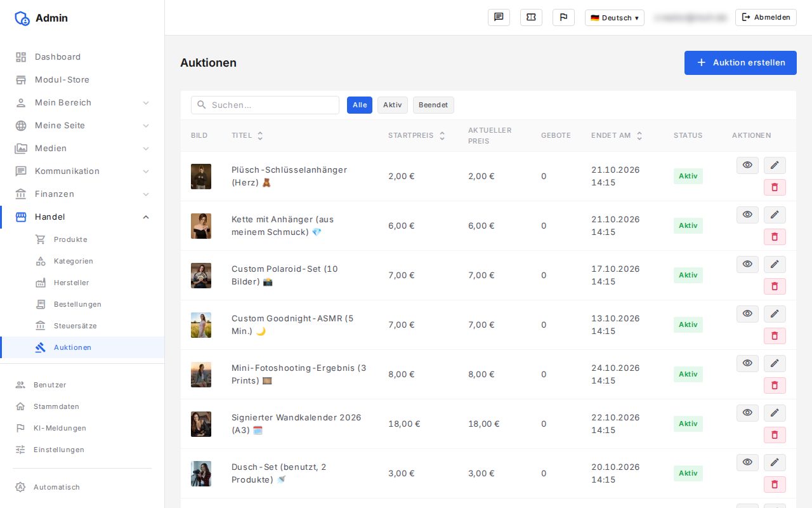Image resolution: width=812 pixels, height=508 pixels.
Task: Delete the Kette mit Anhänger auction
Action: [775, 237]
